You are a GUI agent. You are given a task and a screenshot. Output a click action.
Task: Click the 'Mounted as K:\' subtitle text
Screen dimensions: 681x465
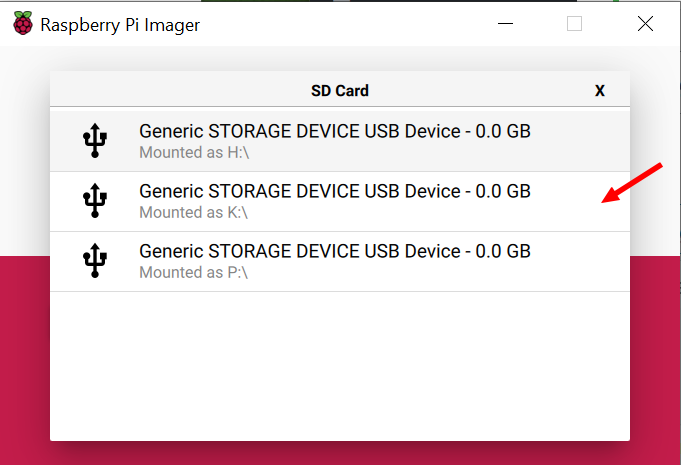(193, 212)
